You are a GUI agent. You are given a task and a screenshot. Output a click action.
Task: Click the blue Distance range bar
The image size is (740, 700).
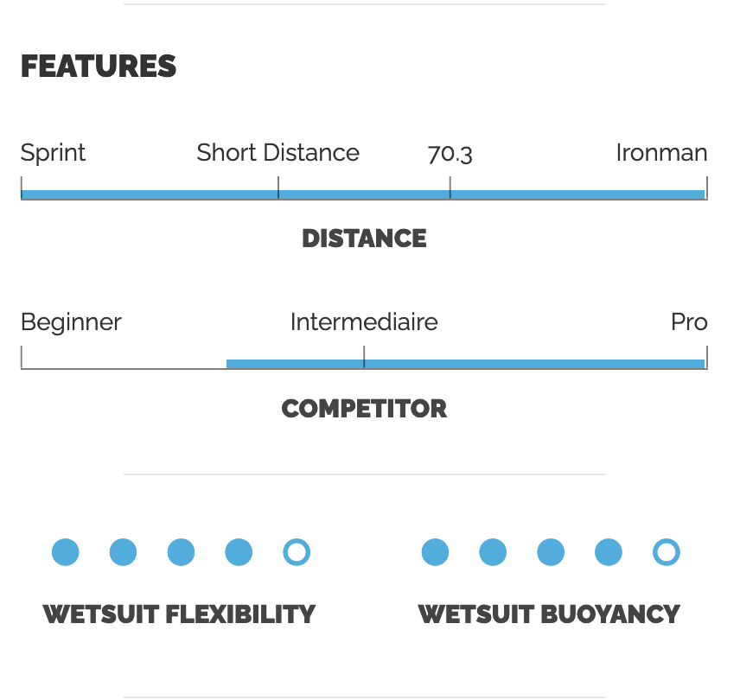pos(363,194)
